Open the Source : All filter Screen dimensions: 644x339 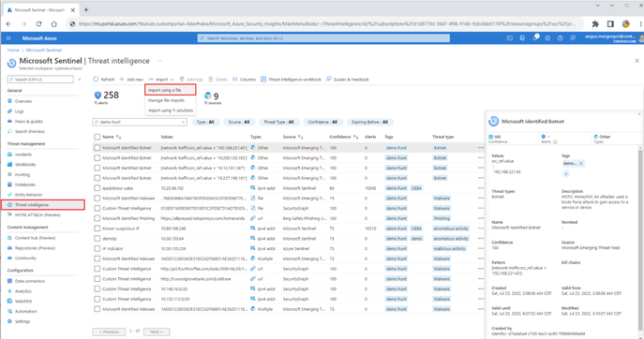click(x=239, y=122)
